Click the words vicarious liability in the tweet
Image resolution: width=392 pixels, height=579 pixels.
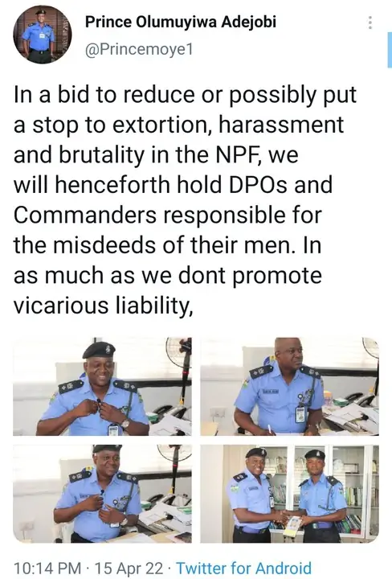[x=104, y=306]
